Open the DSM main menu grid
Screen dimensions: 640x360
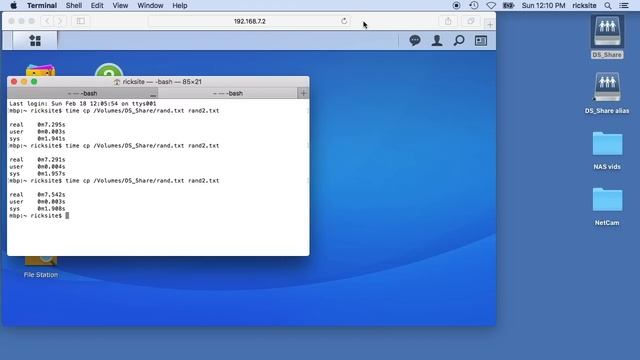coord(35,40)
